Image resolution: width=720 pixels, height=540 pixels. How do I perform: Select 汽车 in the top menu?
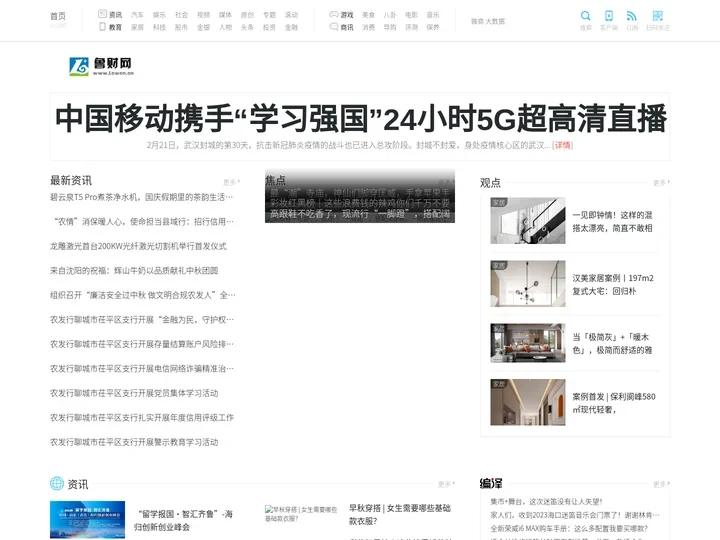[137, 15]
